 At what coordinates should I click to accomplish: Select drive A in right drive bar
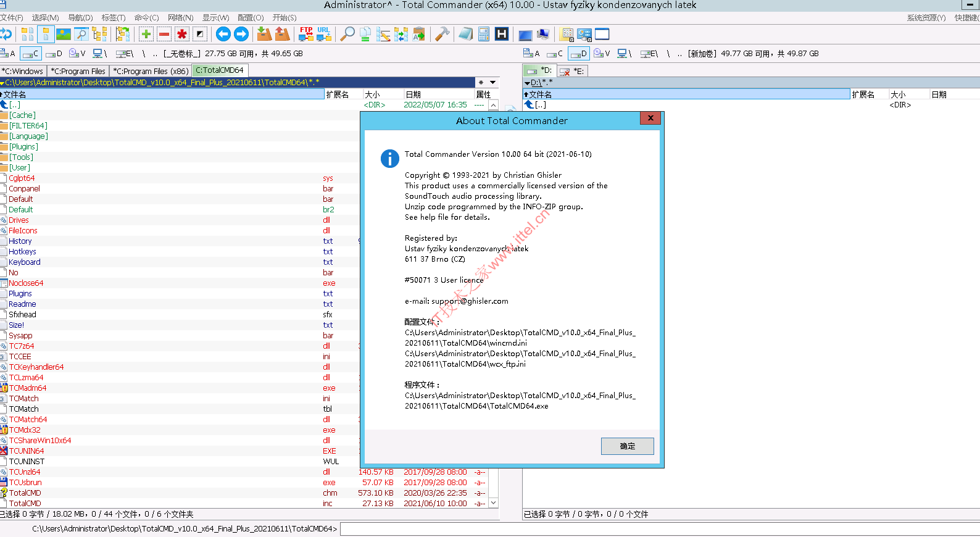[x=531, y=54]
